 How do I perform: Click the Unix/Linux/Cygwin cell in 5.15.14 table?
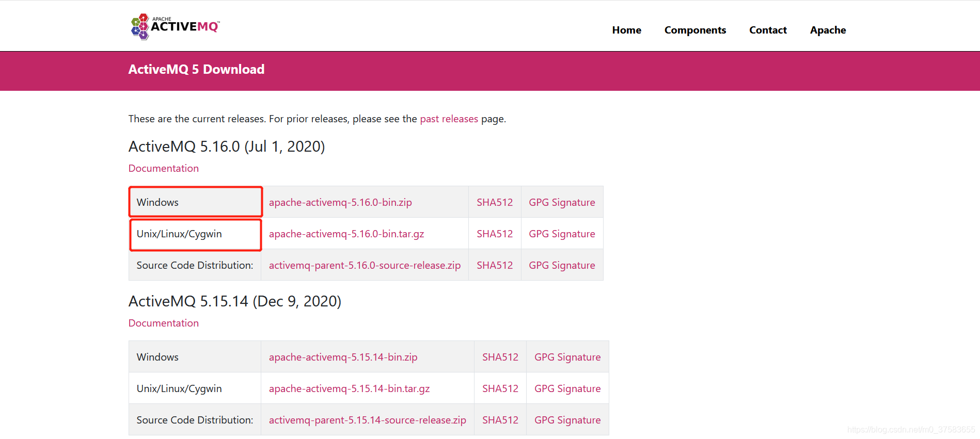(195, 388)
